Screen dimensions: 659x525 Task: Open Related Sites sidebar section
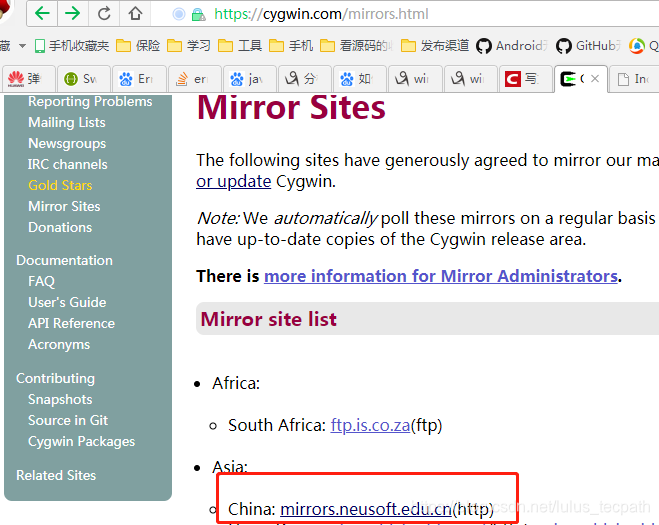coord(56,475)
